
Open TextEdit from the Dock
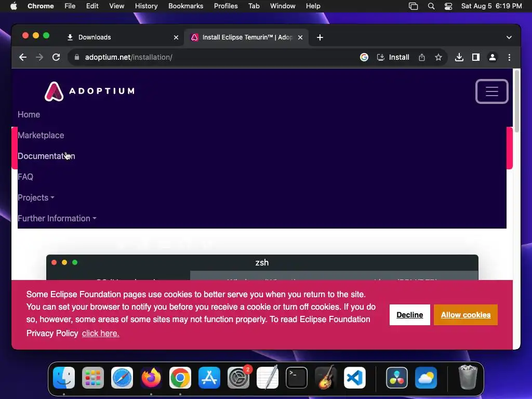(x=268, y=378)
